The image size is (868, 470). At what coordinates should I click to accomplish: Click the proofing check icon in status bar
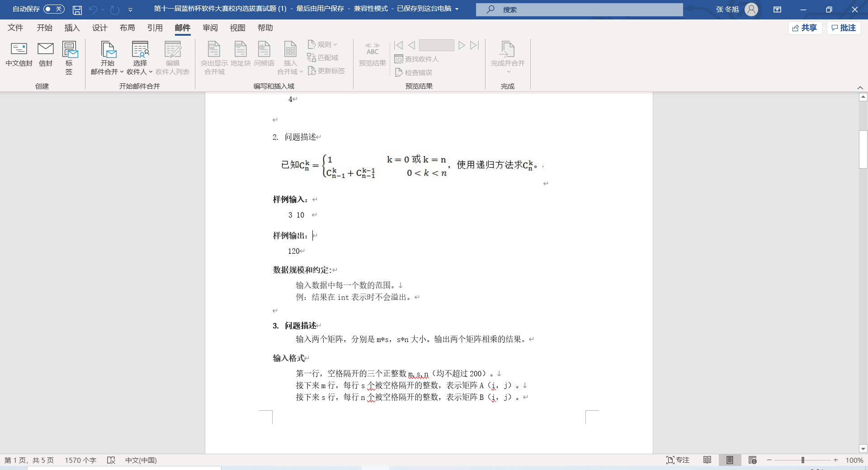[x=111, y=460]
